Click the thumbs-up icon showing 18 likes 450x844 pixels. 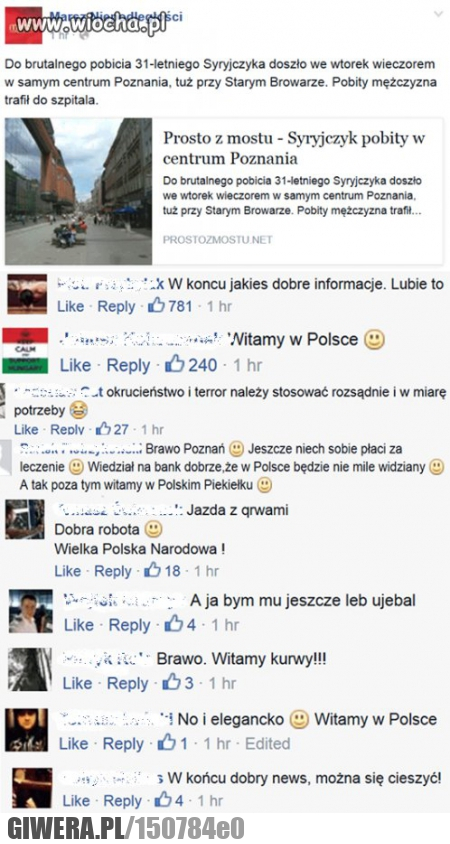click(x=152, y=571)
